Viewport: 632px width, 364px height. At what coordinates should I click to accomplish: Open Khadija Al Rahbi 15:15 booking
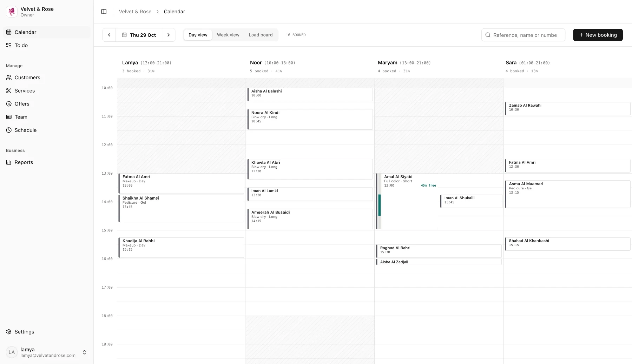[181, 248]
